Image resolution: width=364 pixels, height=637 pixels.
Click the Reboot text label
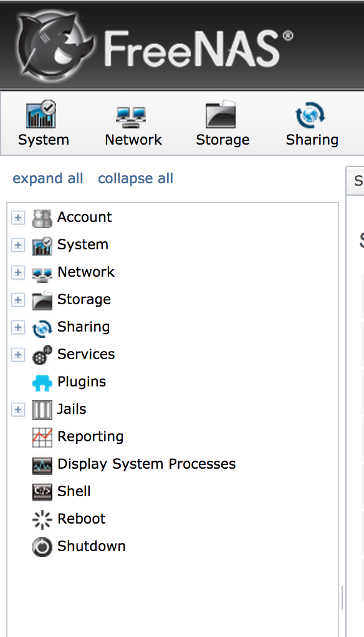coord(82,519)
